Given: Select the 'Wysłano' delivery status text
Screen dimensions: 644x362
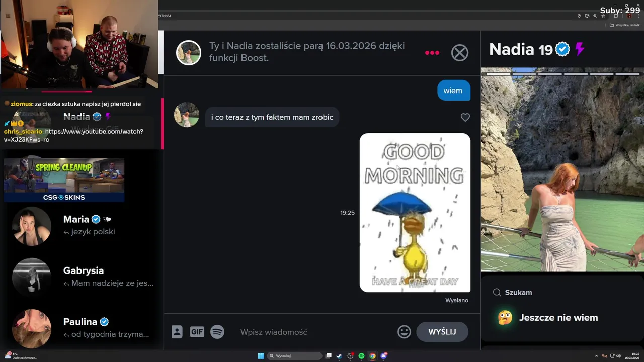Looking at the screenshot, I should 457,300.
